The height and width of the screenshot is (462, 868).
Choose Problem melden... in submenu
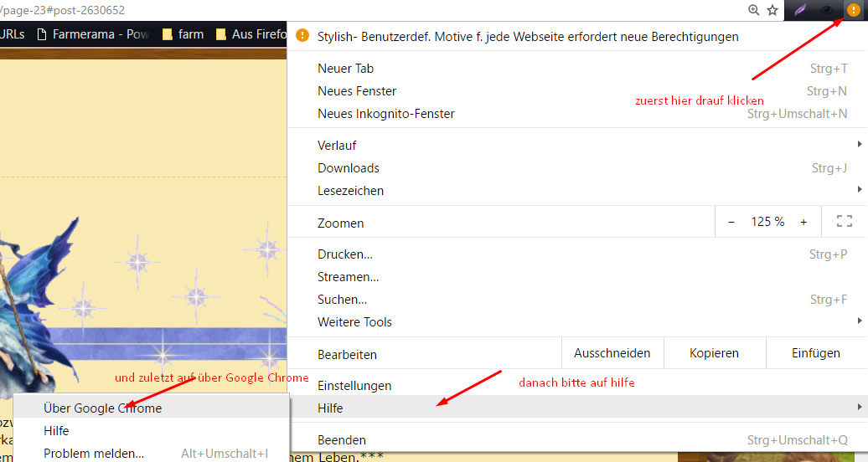[x=151, y=454]
